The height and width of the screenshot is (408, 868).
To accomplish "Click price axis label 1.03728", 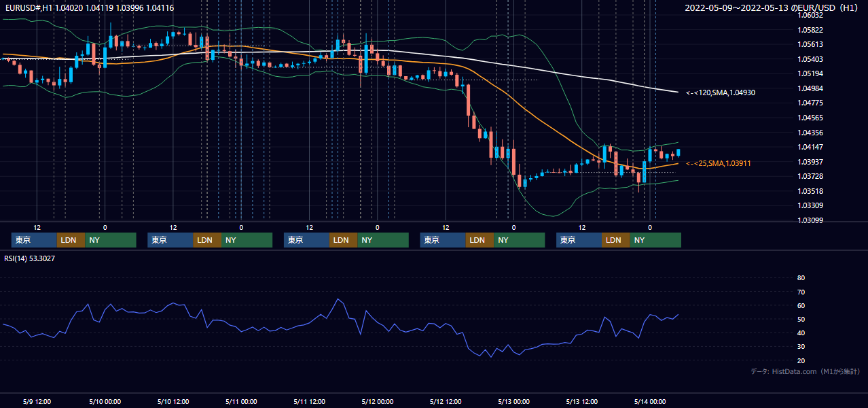I will pos(810,176).
